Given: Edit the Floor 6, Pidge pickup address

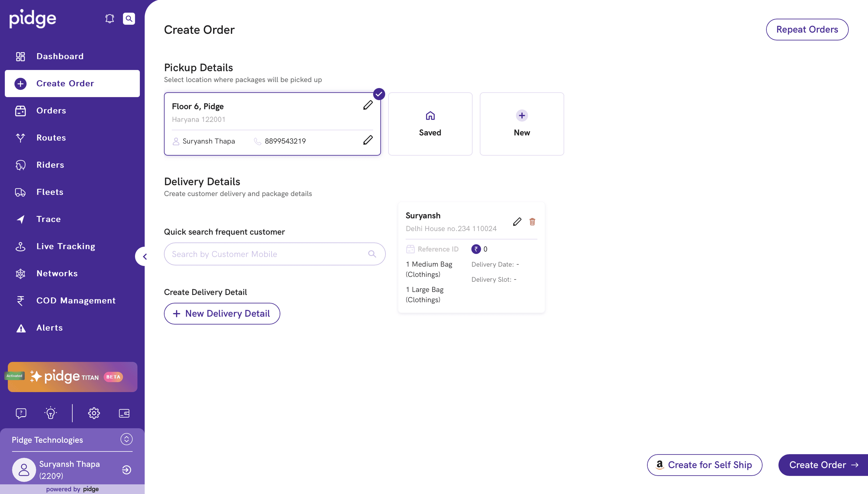Looking at the screenshot, I should point(368,105).
